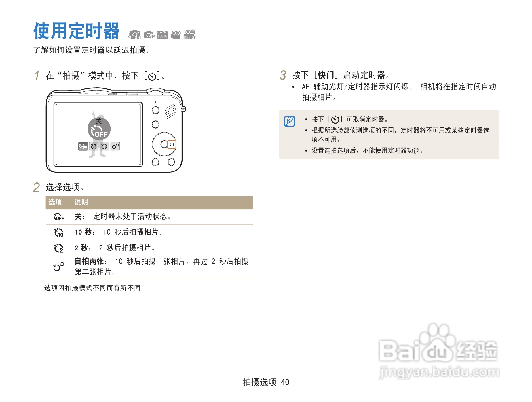Select the 2-second timer icon on camera screen
Viewport: 532px width, 402px height.
[104, 146]
